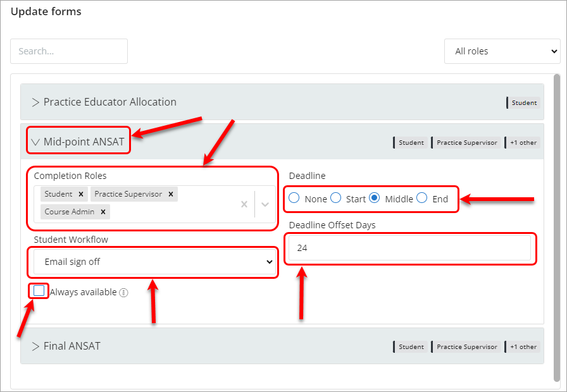Open the Completion Roles list via its chevron icon

click(265, 204)
